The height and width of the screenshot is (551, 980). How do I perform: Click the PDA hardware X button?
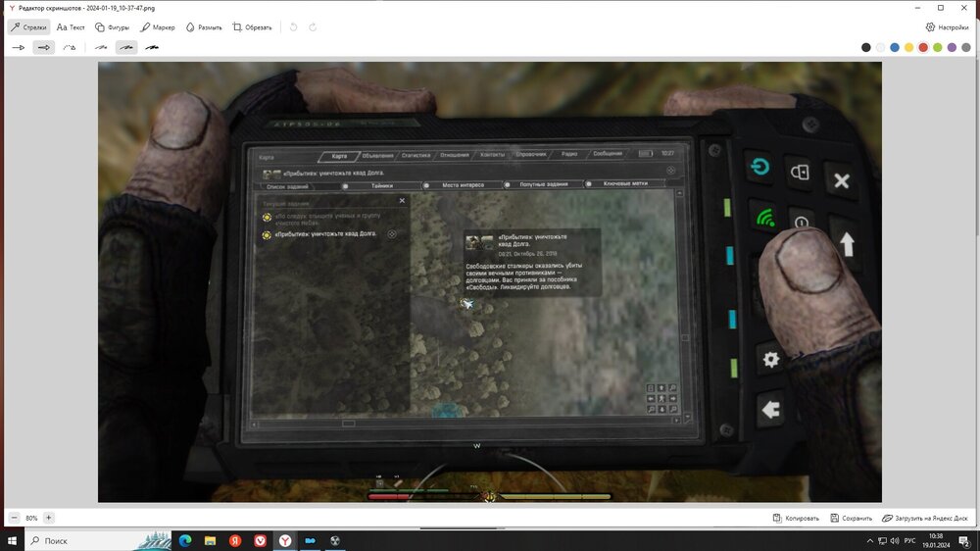coord(841,181)
